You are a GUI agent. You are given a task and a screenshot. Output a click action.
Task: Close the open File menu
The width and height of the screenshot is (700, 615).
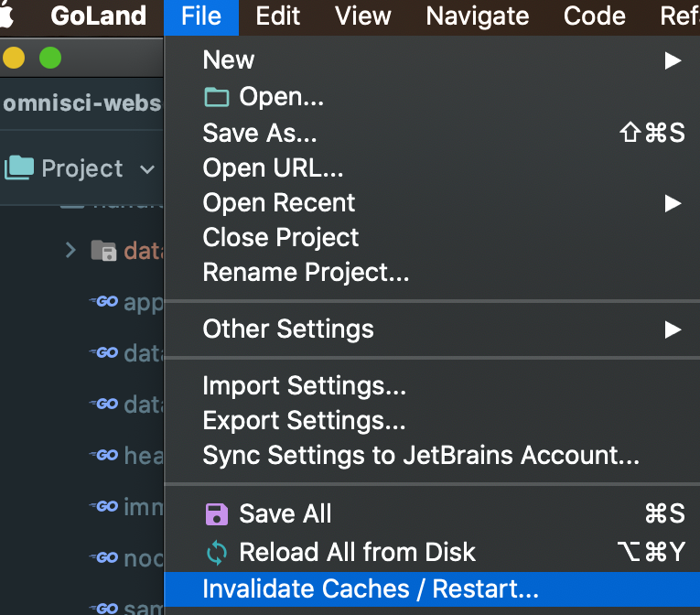point(201,17)
